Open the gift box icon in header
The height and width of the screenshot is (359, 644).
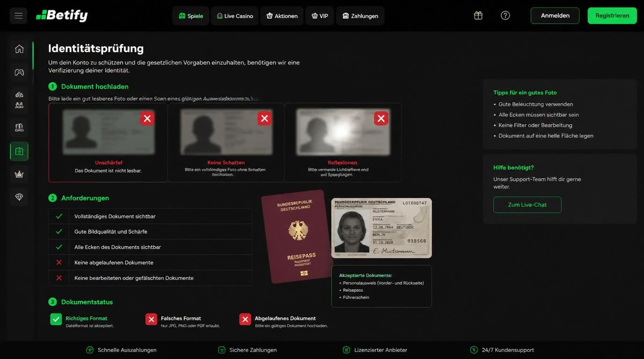pos(478,15)
